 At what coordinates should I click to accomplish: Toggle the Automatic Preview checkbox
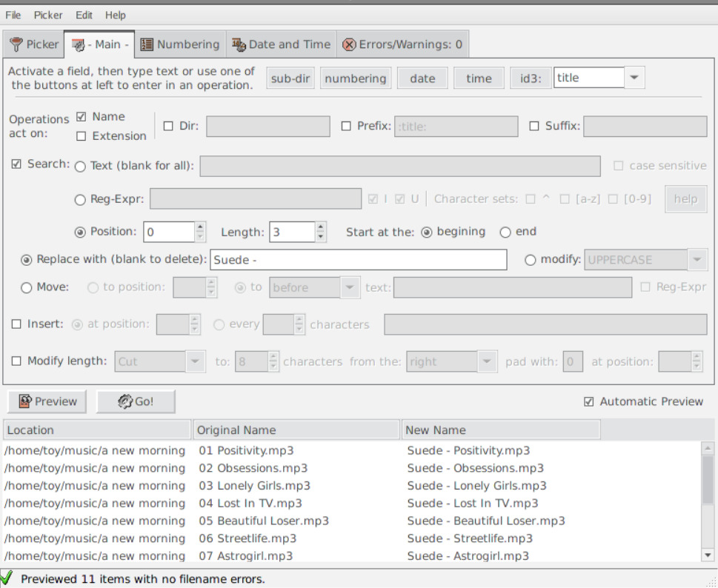click(589, 402)
